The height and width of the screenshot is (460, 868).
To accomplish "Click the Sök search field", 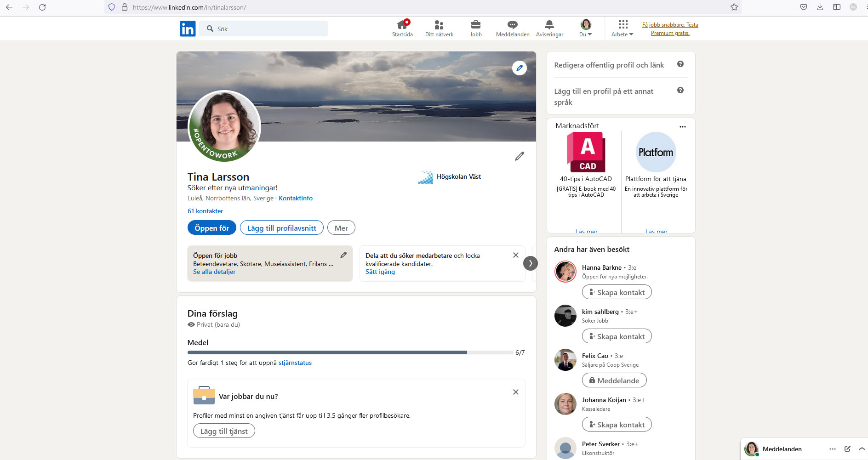I will pyautogui.click(x=263, y=28).
